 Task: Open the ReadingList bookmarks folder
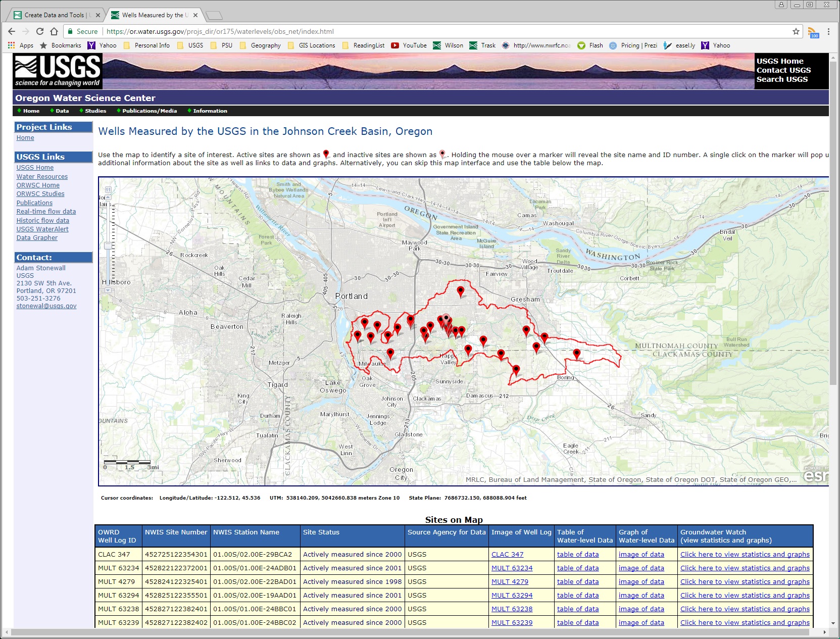363,45
